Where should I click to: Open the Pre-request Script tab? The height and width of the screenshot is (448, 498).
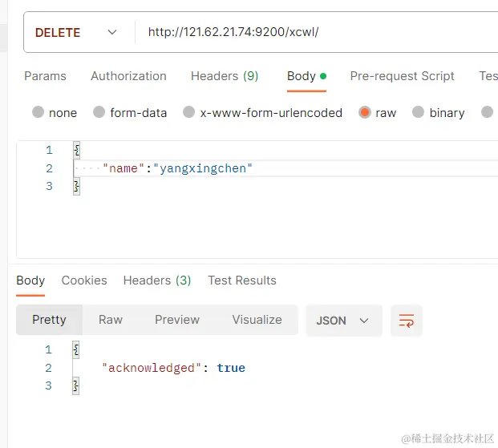click(402, 76)
